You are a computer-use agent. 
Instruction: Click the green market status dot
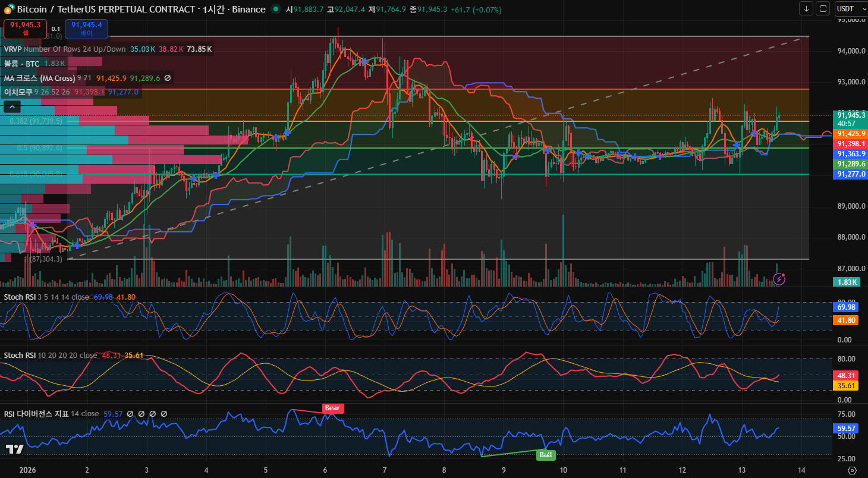(275, 10)
